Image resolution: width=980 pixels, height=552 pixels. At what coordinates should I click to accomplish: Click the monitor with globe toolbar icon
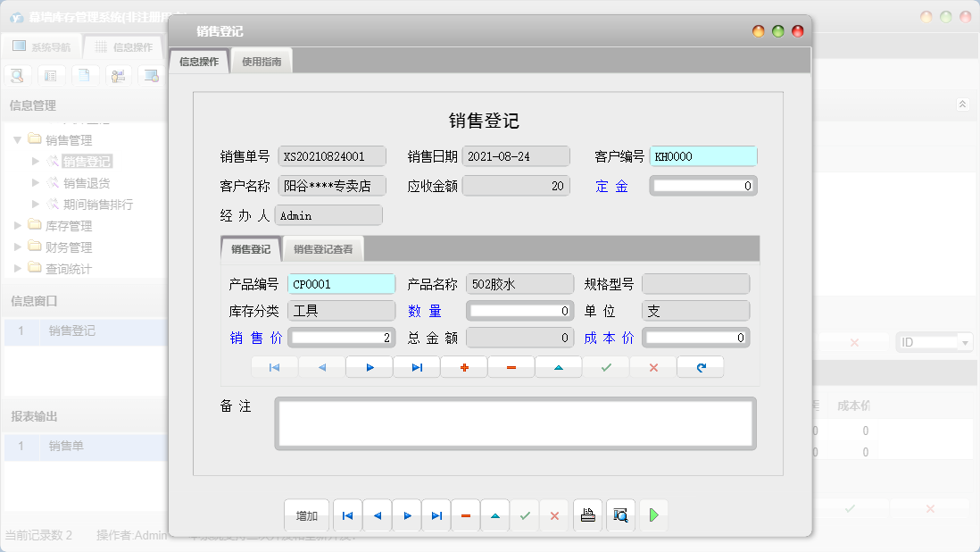[150, 75]
